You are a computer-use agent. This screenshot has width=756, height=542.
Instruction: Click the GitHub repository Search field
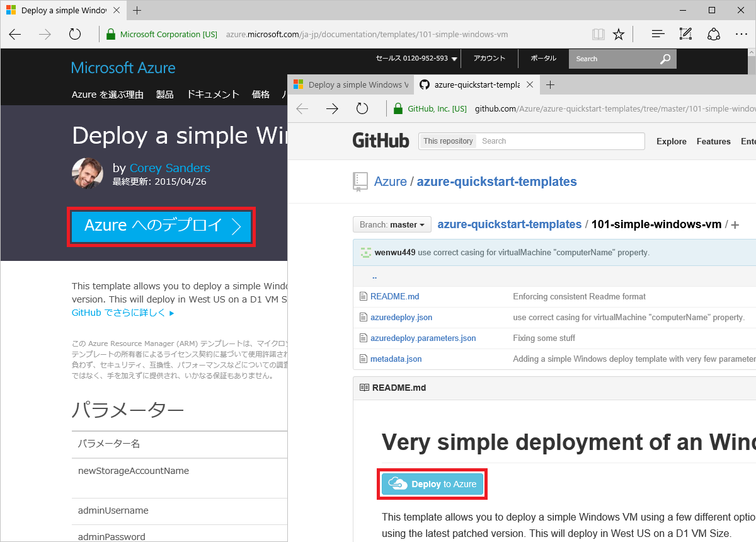tap(561, 141)
